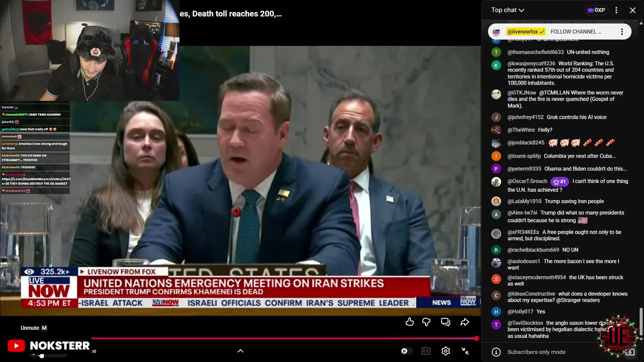Click avatar of @peterm9335
The image size is (644, 362).
(x=496, y=169)
